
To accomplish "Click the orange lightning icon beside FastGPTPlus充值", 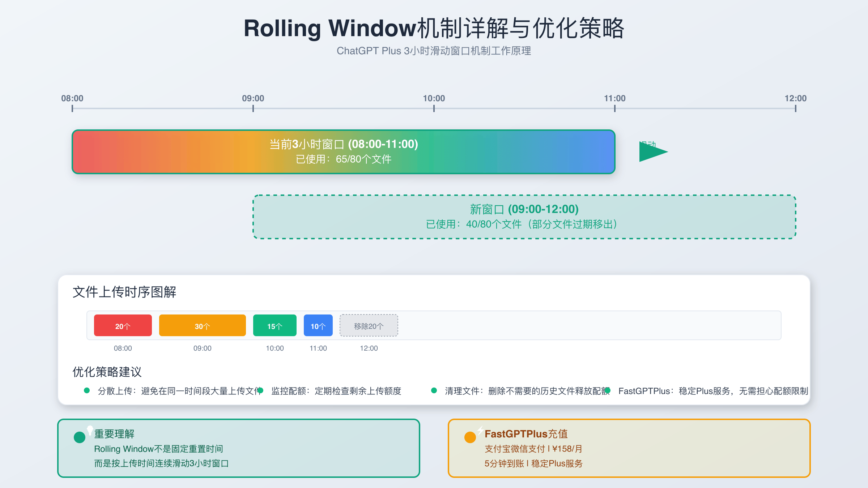I will pos(480,430).
